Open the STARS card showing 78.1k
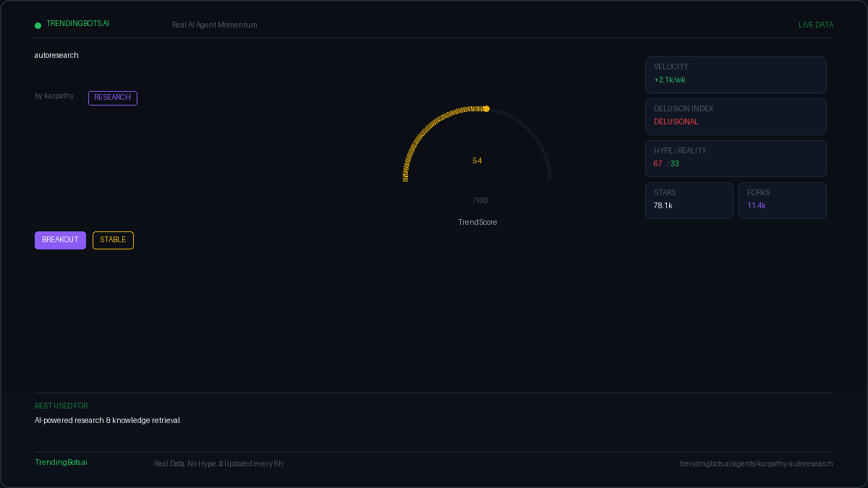Viewport: 868px width, 488px height. (x=689, y=200)
